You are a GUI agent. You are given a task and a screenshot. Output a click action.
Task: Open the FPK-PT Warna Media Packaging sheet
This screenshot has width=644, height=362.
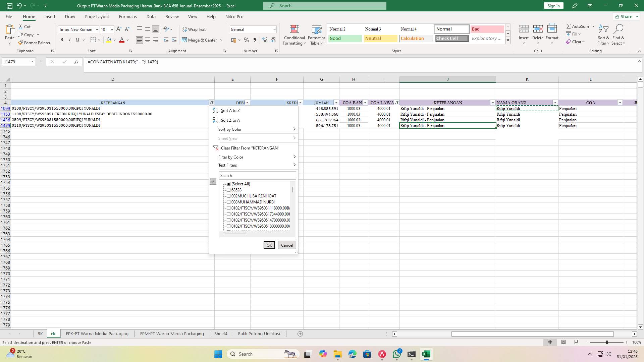(x=97, y=334)
